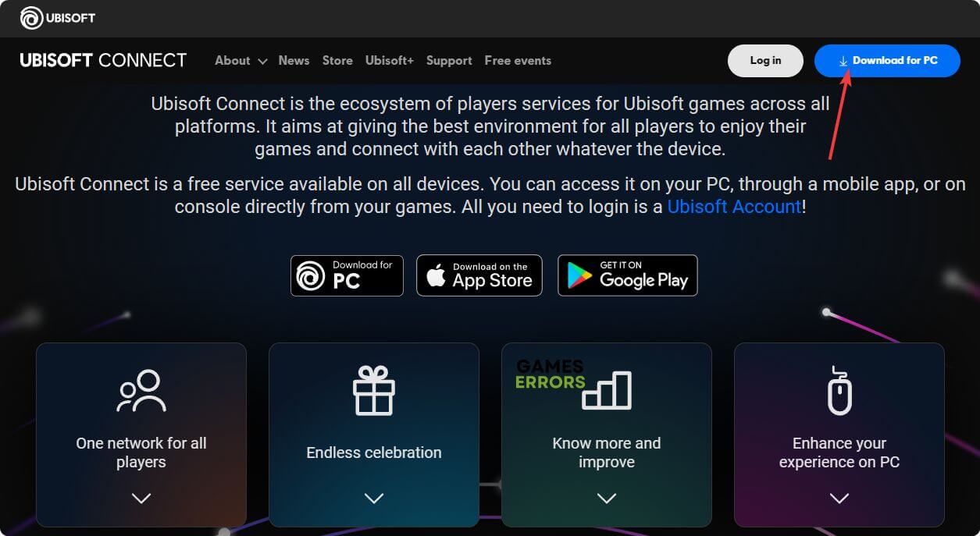Image resolution: width=980 pixels, height=536 pixels.
Task: Follow the Ubisoft Account hyperlink
Action: tap(734, 207)
